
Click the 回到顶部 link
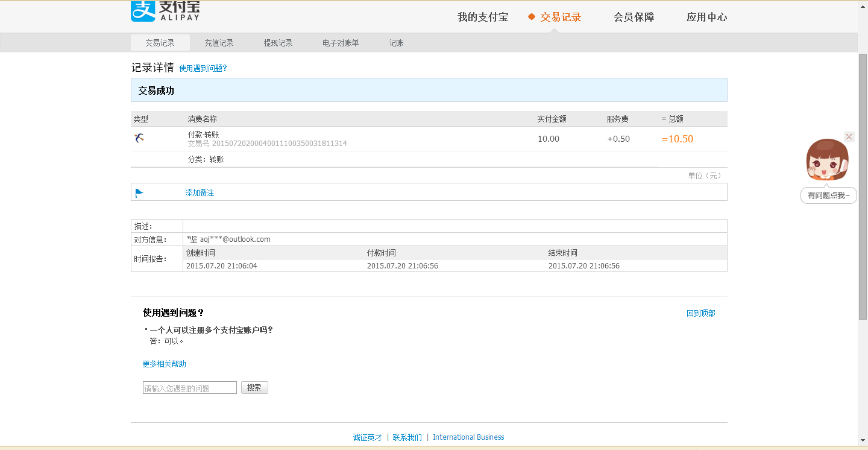(x=700, y=314)
